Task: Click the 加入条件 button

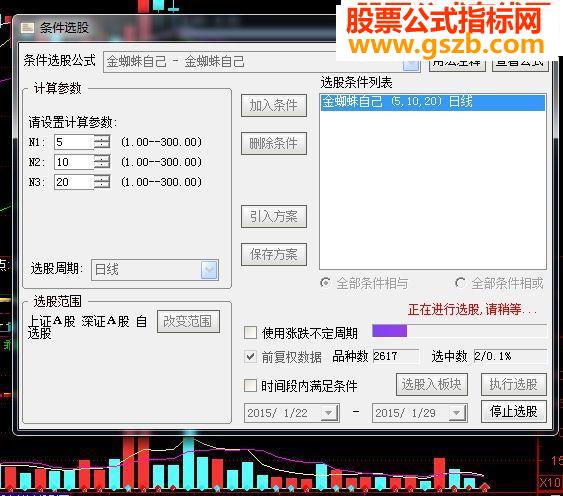Action: (274, 106)
